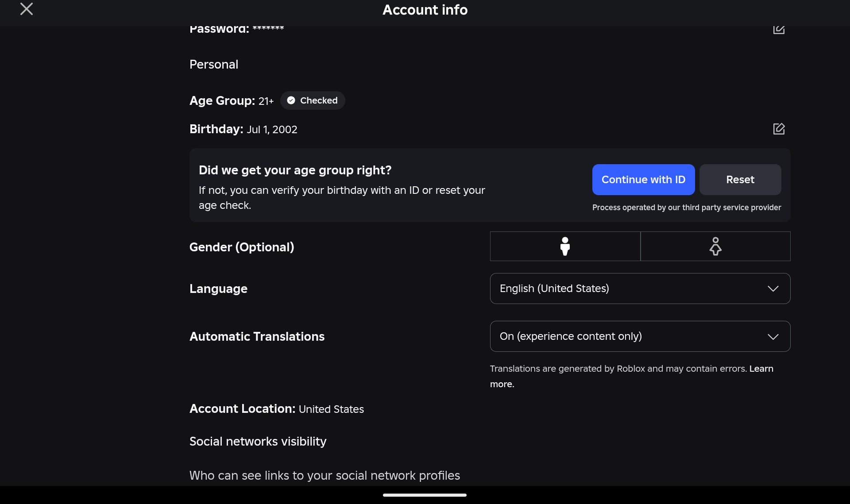Click the Account info title
This screenshot has height=504, width=850.
(425, 10)
